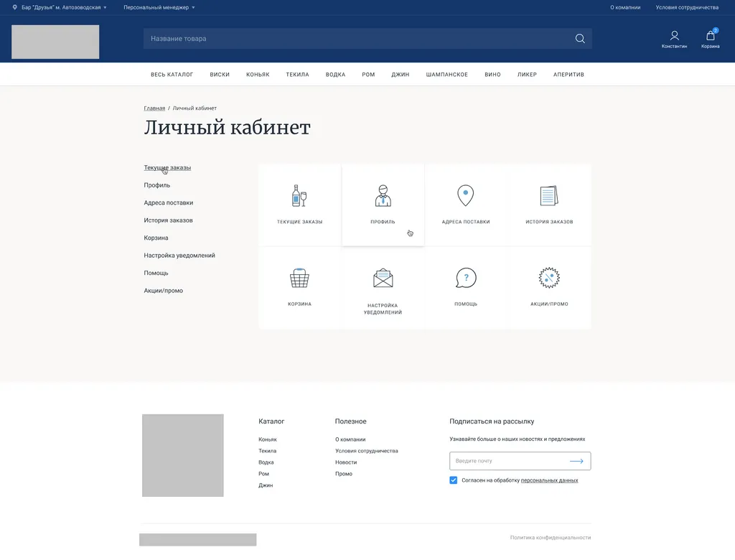Screen dimensions: 735x560
Task: Open the ШАМПАНСКОЕ category
Action: click(447, 74)
